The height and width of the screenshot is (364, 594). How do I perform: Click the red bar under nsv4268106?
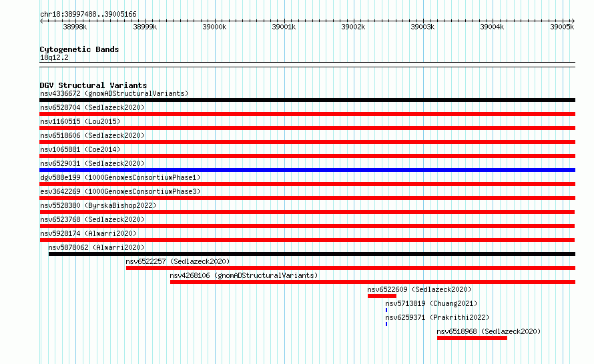[x=373, y=282]
